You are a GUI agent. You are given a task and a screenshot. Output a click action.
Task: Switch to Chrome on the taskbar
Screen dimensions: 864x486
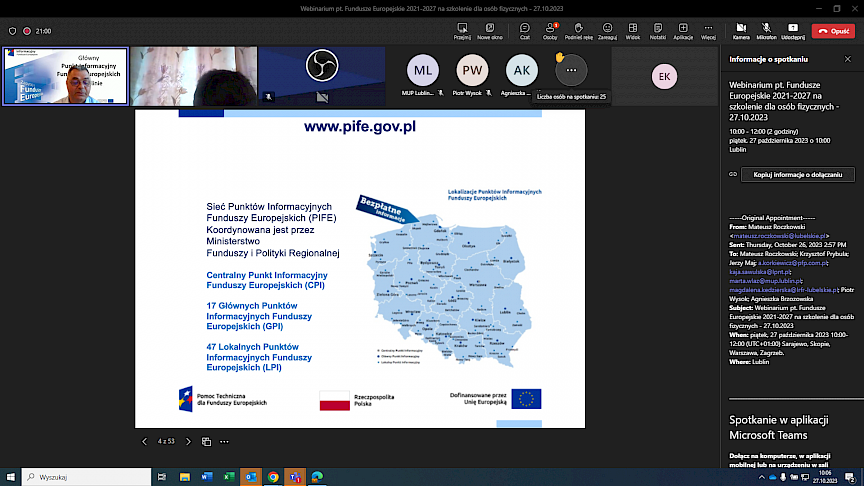(x=273, y=477)
